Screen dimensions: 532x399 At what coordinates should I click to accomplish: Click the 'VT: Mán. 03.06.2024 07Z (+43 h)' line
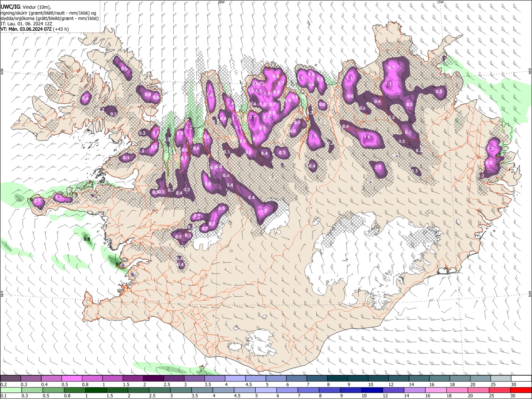35,29
